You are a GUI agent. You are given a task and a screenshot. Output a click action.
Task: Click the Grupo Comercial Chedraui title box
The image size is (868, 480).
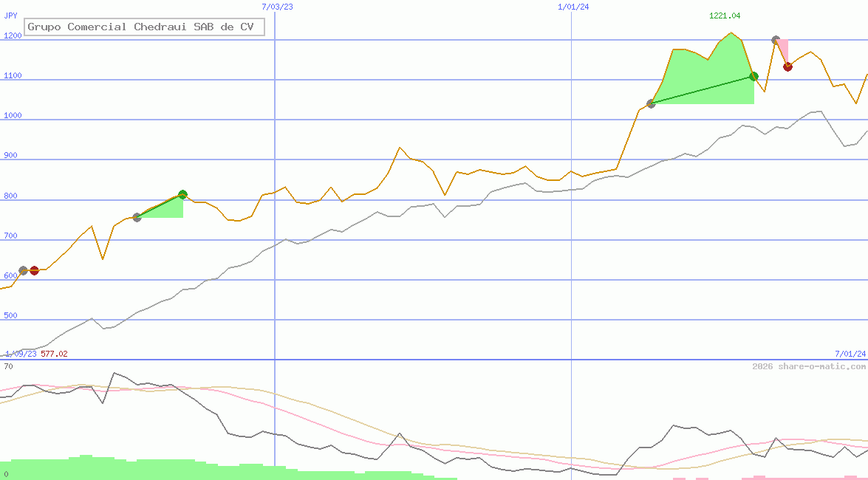[144, 27]
